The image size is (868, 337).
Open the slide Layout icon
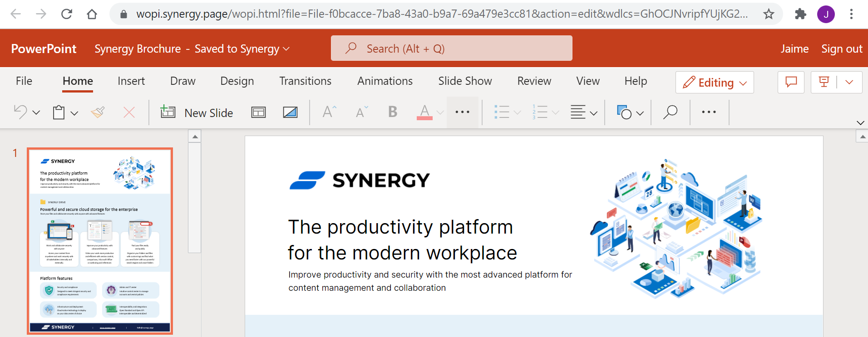point(258,112)
